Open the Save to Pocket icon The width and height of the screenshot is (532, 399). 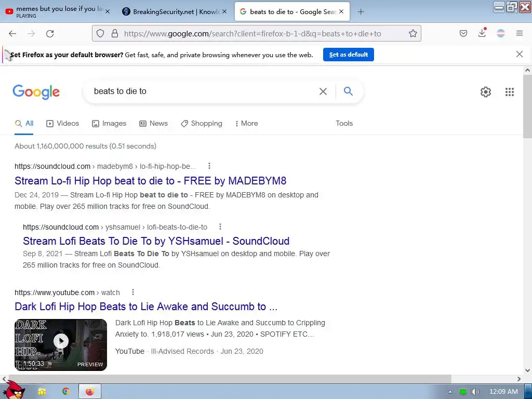[x=463, y=33]
